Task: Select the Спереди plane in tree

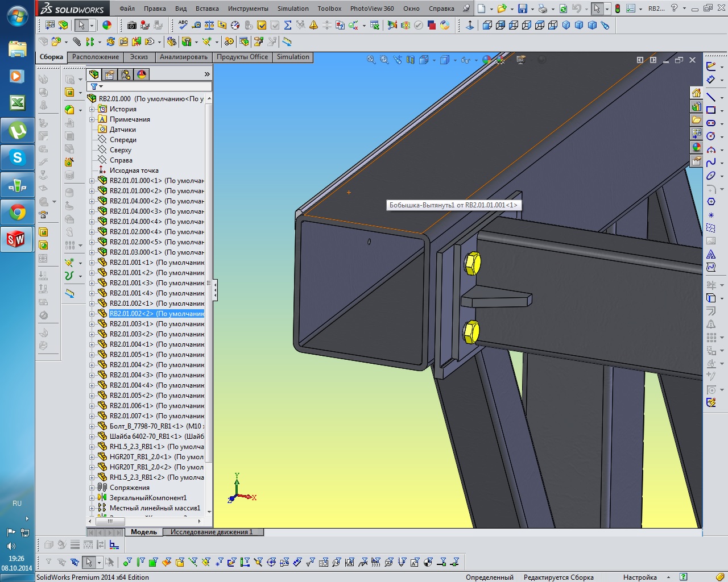Action: (x=123, y=140)
